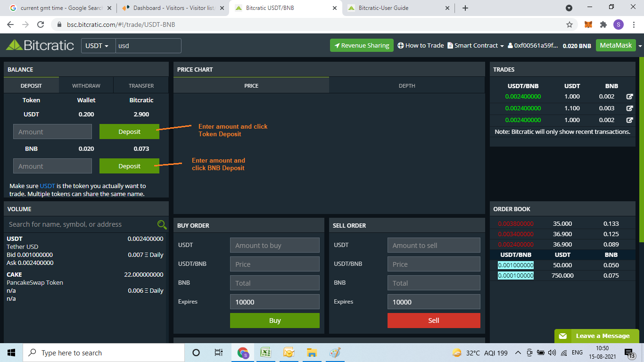Open external link for first trade row

(x=629, y=97)
